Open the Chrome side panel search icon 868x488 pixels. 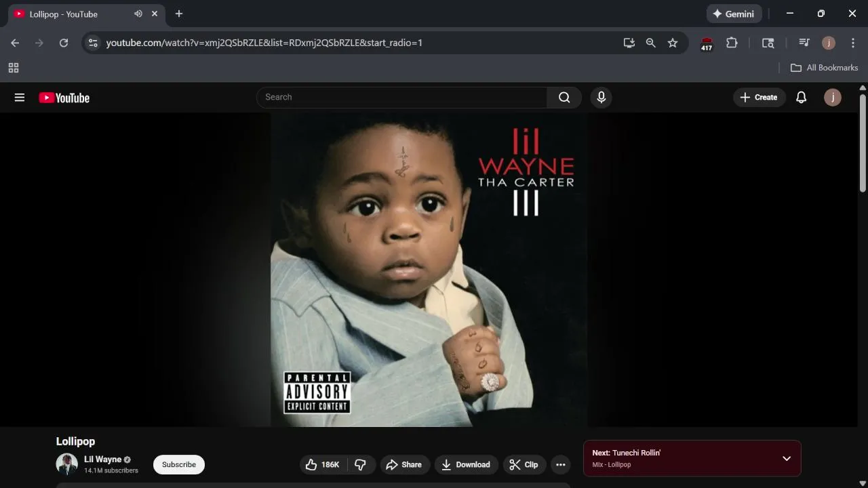click(768, 43)
